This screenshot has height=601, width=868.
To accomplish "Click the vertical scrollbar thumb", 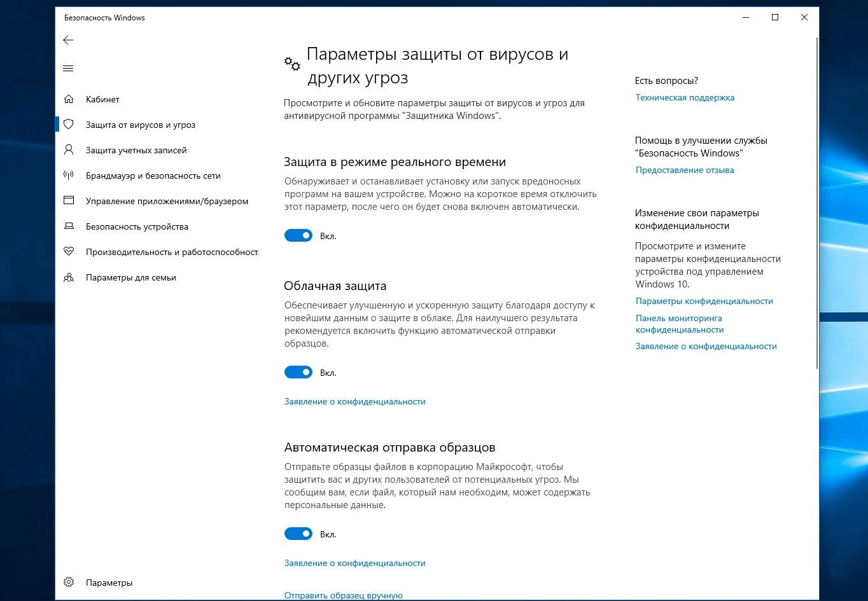I will pyautogui.click(x=817, y=202).
